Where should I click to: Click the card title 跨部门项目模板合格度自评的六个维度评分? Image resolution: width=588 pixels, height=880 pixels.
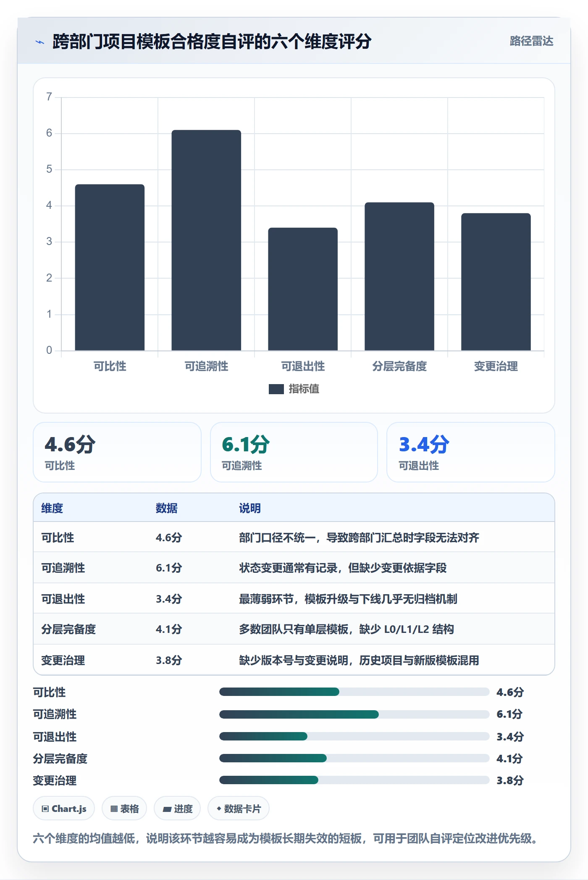pyautogui.click(x=212, y=42)
